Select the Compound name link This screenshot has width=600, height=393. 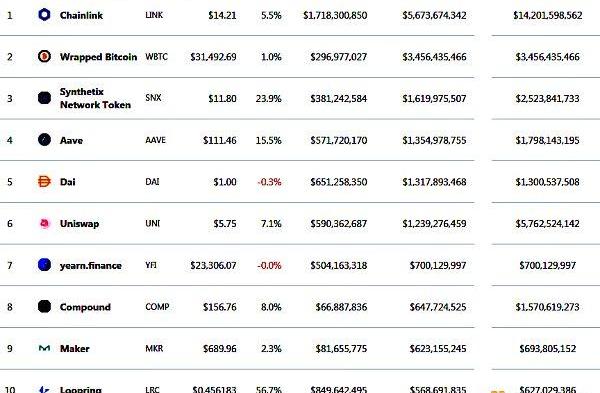point(85,307)
